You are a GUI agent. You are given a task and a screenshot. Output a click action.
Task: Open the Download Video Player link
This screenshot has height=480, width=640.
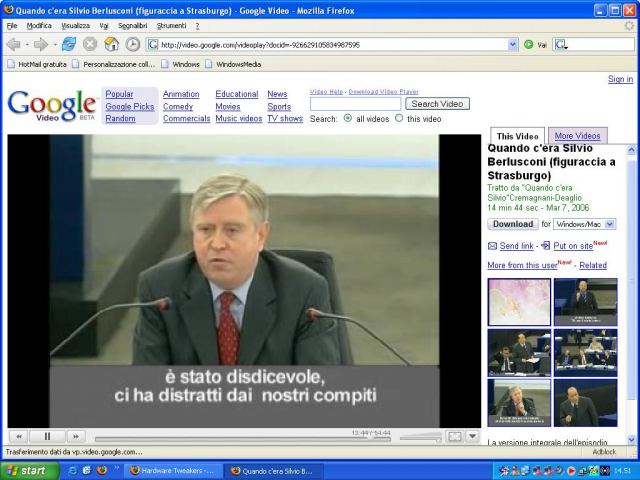[383, 92]
